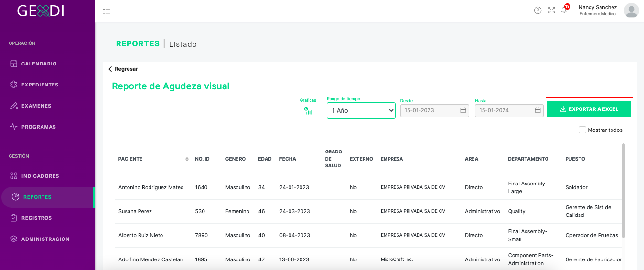Screen dimensions: 644x270
Task: Open Expedientes in the sidebar
Action: 40,85
